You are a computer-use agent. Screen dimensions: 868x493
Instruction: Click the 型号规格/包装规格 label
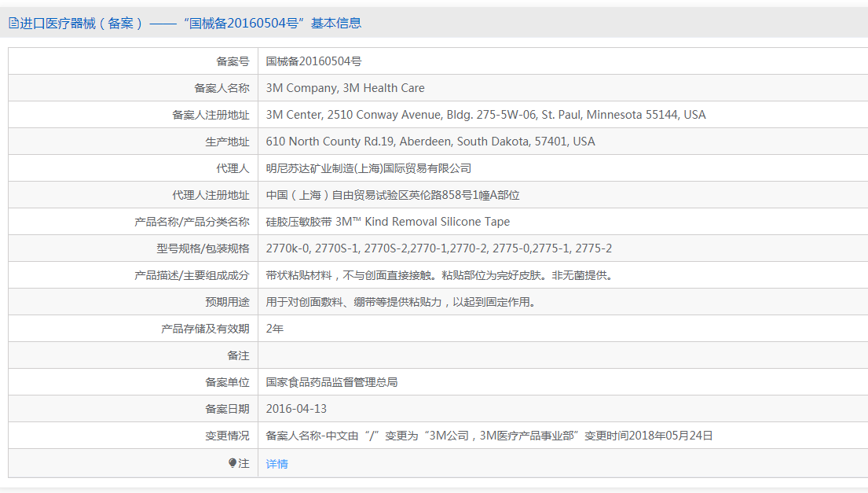click(x=203, y=248)
